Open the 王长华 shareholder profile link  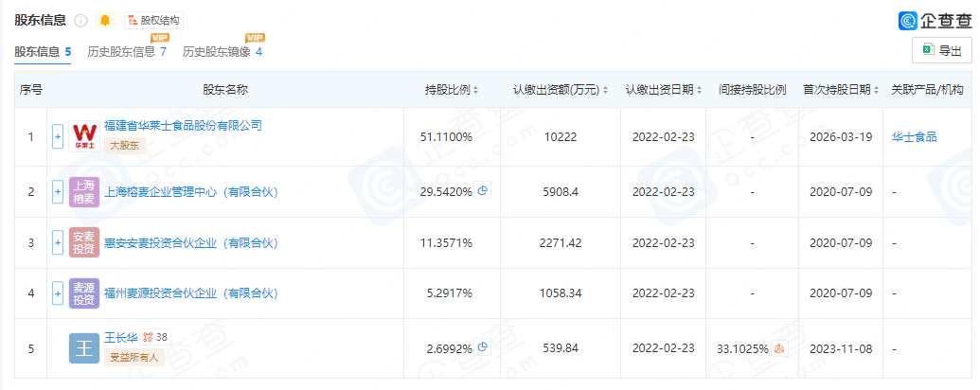(x=121, y=337)
